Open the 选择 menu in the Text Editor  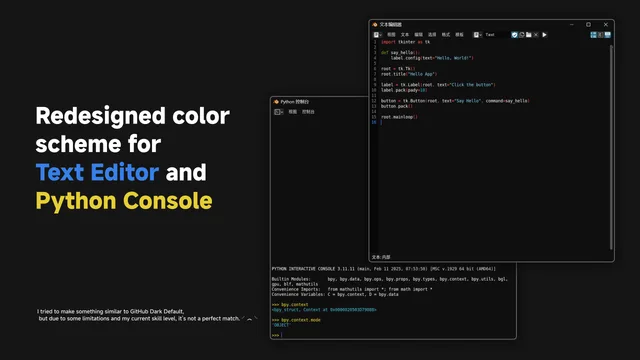[x=432, y=35]
